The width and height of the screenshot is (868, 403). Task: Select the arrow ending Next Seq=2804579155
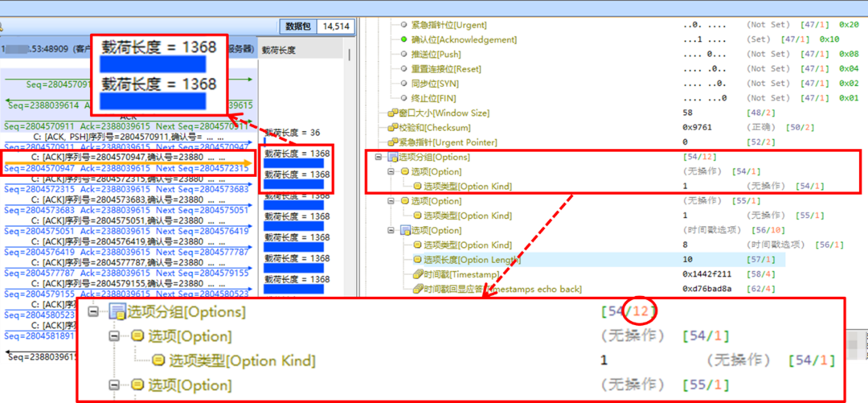127,273
